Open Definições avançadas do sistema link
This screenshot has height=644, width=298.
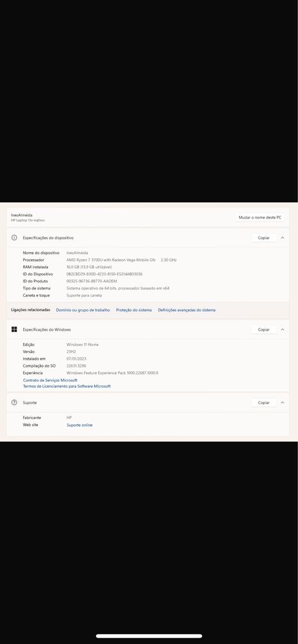(186, 310)
